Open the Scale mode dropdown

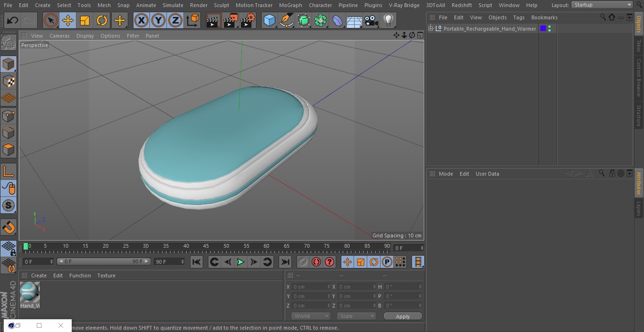pos(356,316)
